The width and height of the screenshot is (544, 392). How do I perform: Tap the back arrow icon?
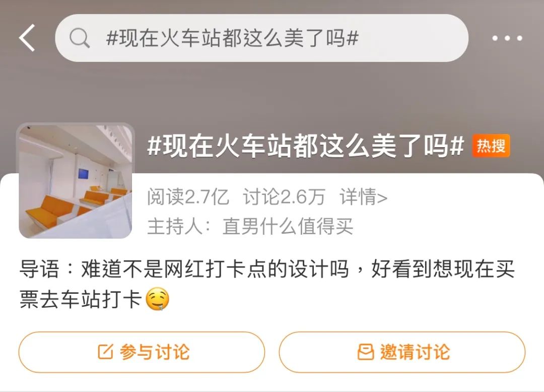(27, 38)
